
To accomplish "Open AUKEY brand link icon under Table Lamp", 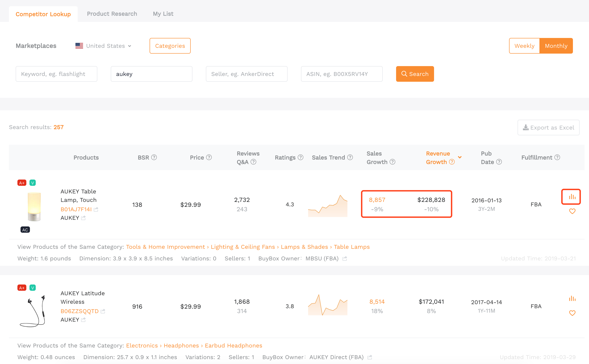I will [x=83, y=218].
